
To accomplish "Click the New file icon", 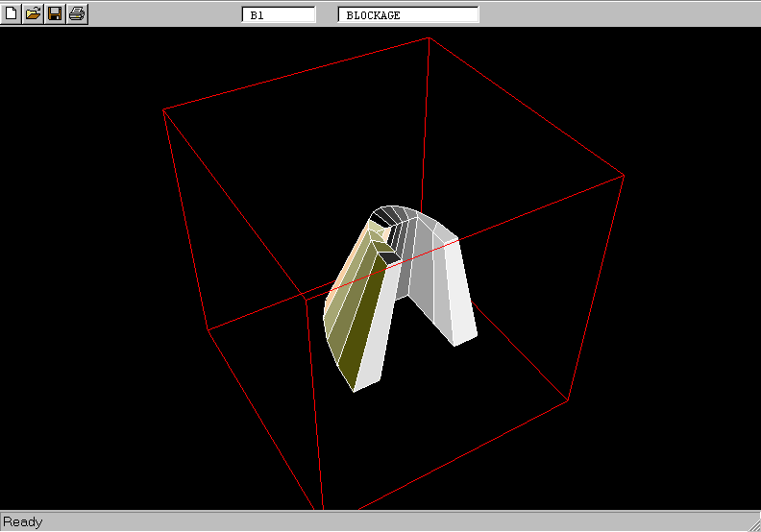I will (12, 13).
